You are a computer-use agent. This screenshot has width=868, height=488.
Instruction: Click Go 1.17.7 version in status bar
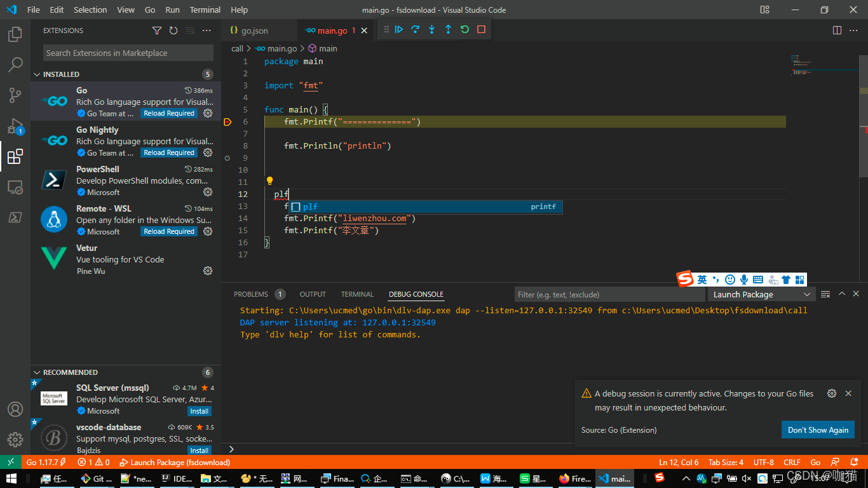point(46,462)
